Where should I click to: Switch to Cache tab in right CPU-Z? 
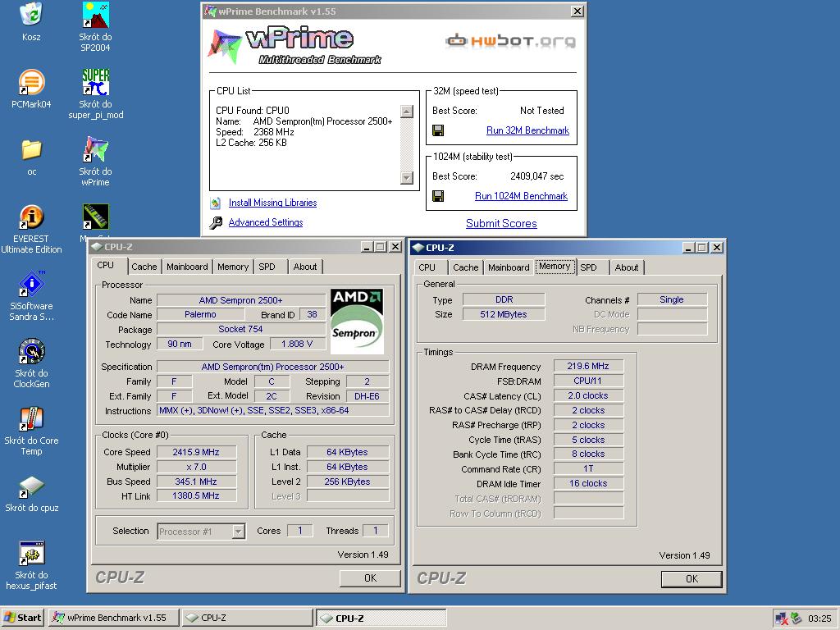pyautogui.click(x=466, y=267)
